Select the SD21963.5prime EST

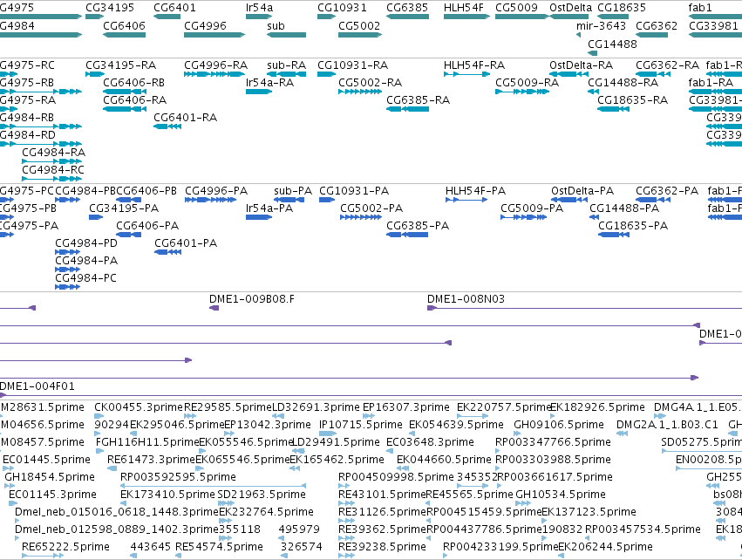pyautogui.click(x=225, y=503)
